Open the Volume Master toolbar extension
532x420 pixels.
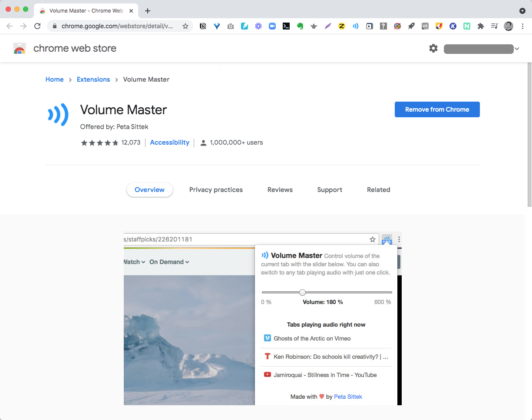click(355, 26)
